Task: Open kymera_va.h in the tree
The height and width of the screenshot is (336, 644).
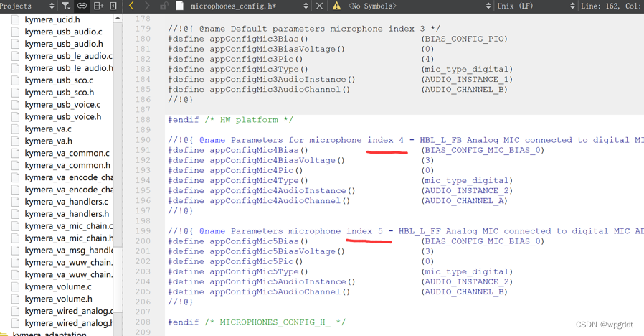Action: click(x=48, y=141)
